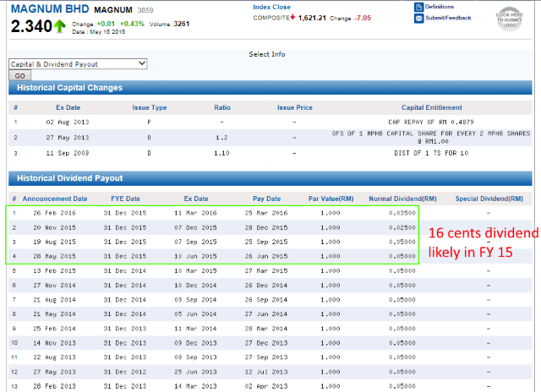
Task: Select the Historical Capital Changes header bar
Action: (270, 88)
